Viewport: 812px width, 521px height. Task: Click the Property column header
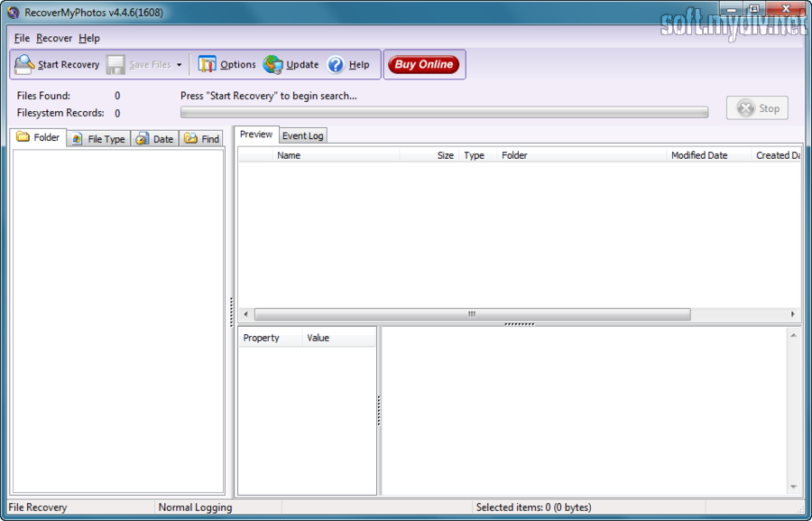click(x=270, y=338)
